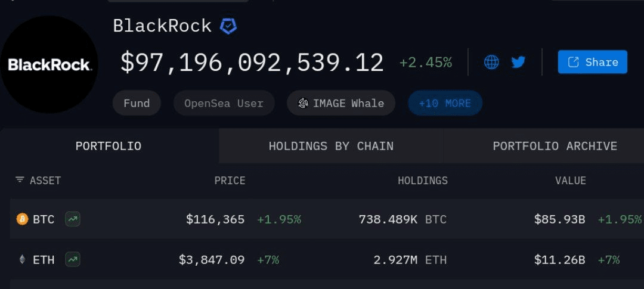This screenshot has height=289, width=644.
Task: Click the IMAGE Whale tag
Action: (x=341, y=103)
